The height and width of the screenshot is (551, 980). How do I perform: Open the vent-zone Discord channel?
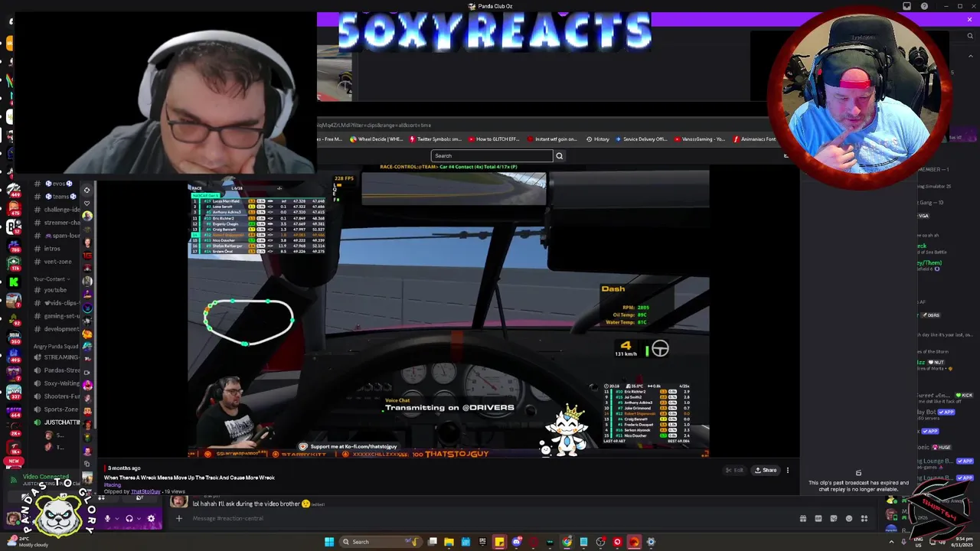coord(58,262)
